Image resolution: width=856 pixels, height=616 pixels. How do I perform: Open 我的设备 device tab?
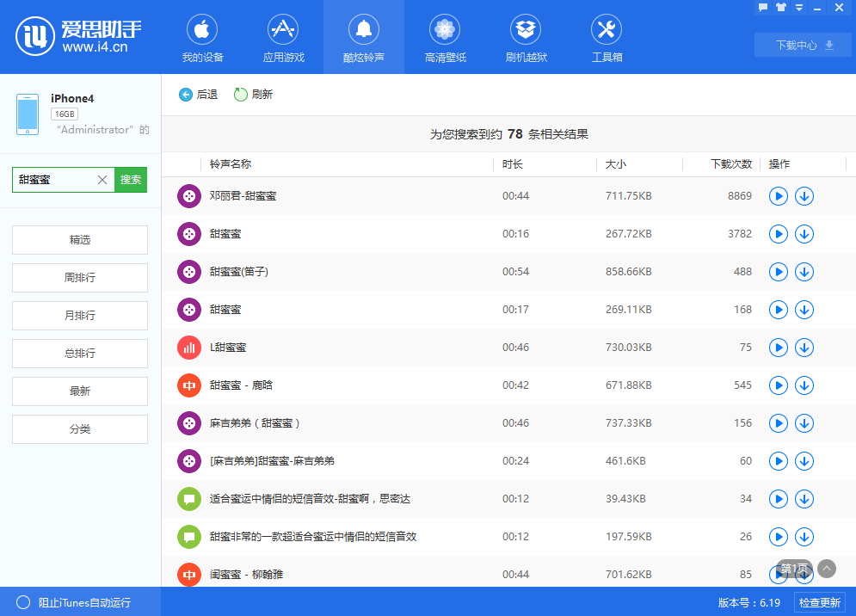click(202, 39)
